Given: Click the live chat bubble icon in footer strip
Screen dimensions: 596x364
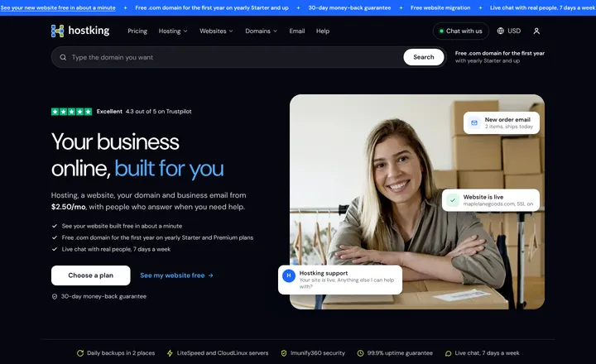Looking at the screenshot, I should click(x=448, y=353).
